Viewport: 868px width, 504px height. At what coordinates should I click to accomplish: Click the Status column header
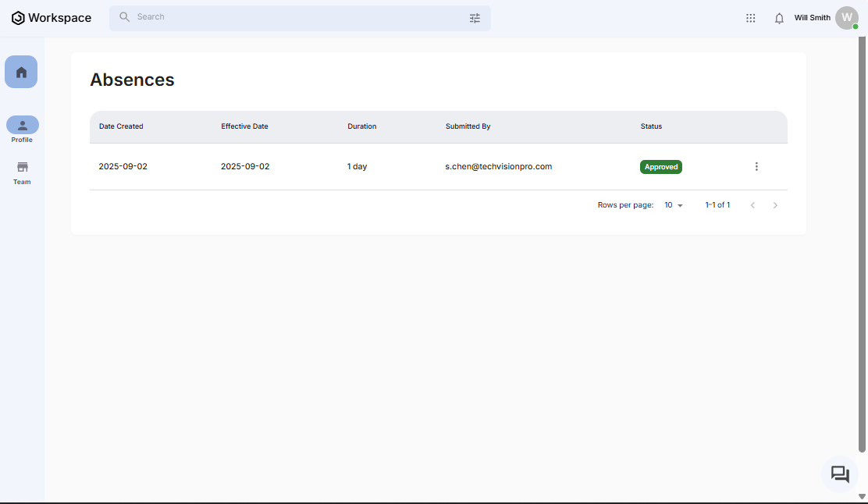(651, 126)
